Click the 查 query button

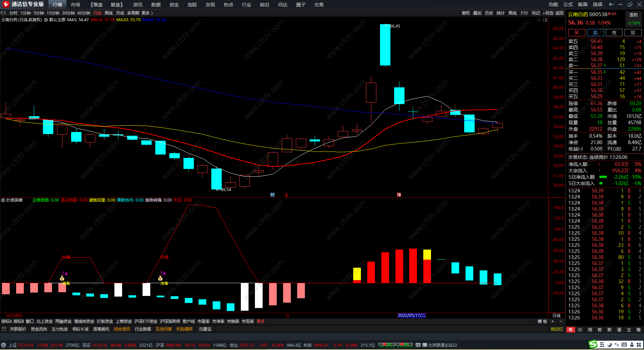(614, 33)
